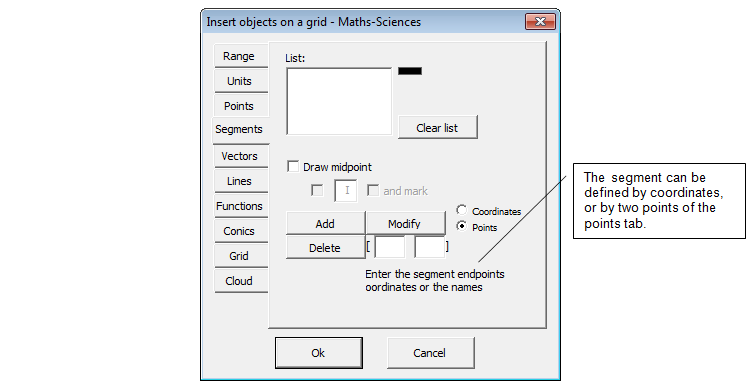Enable the Draw midpoint checkbox
Image resolution: width=749 pixels, height=384 pixels.
293,167
